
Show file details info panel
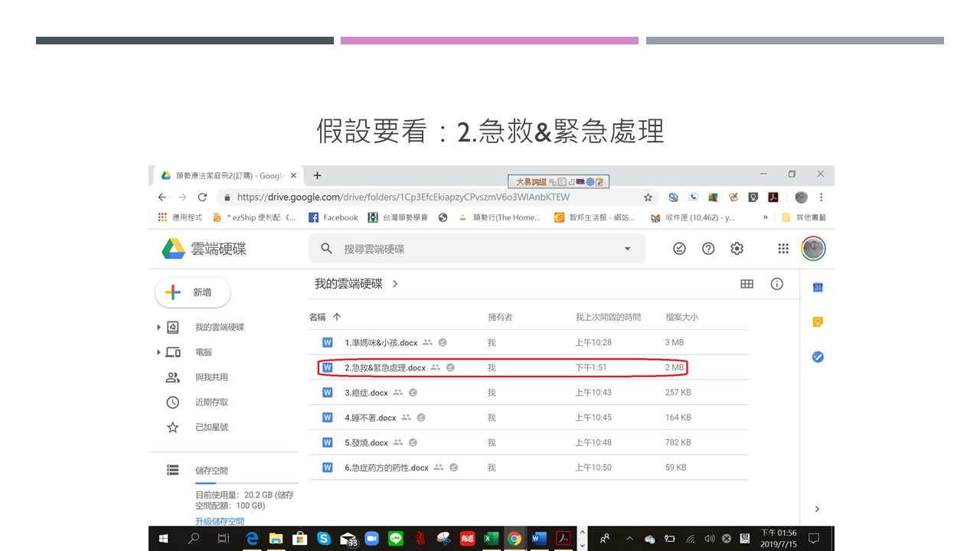[x=777, y=284]
